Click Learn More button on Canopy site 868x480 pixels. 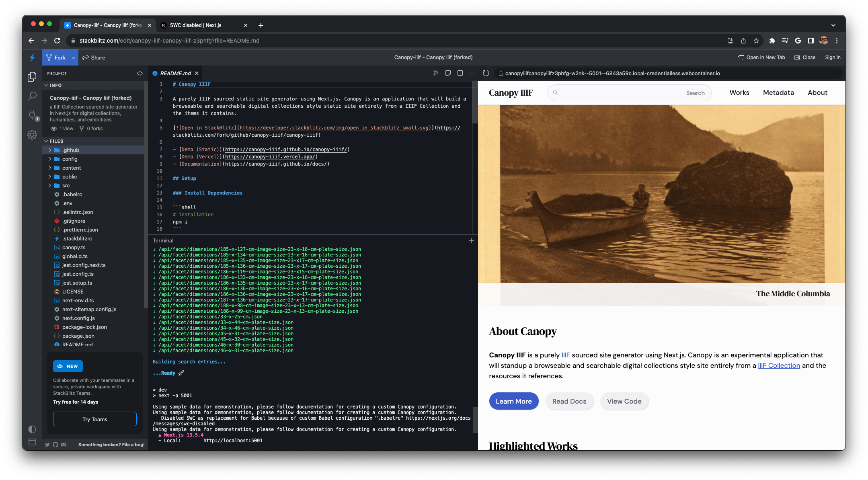(513, 401)
